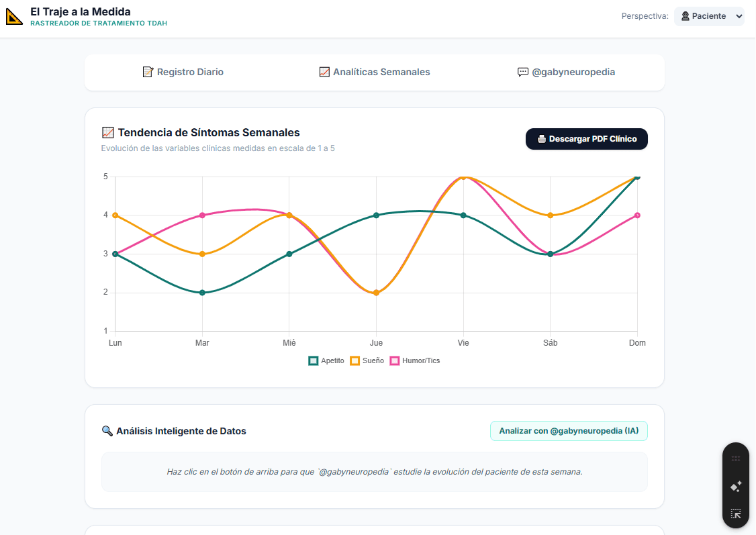
Task: Toggle the Apetito series in chart legend
Action: point(326,360)
